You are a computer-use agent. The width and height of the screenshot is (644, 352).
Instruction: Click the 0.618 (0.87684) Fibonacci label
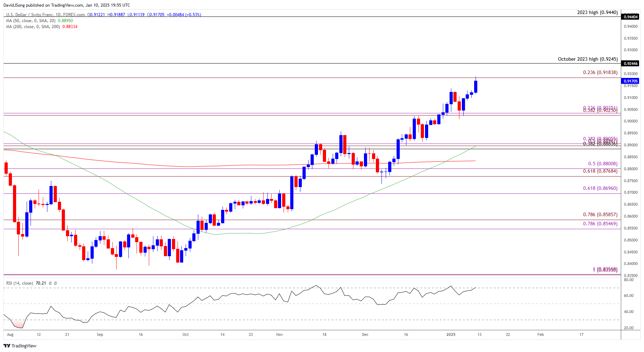(600, 171)
